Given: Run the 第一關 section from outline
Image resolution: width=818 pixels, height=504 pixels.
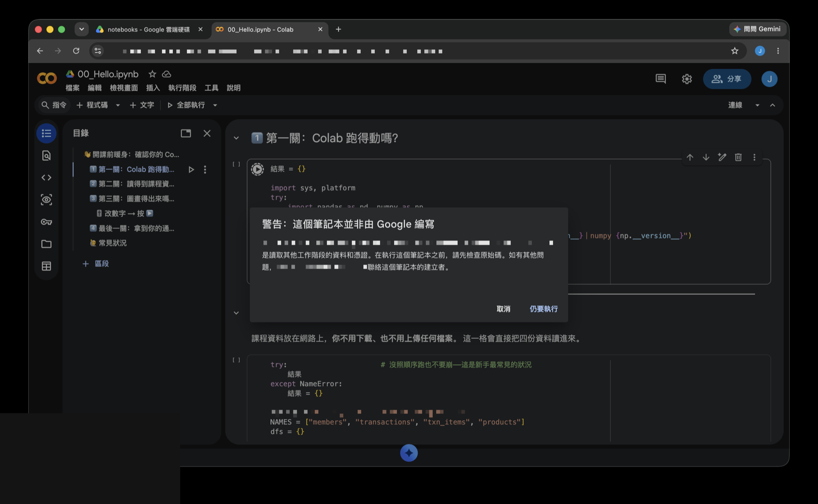Looking at the screenshot, I should [191, 169].
